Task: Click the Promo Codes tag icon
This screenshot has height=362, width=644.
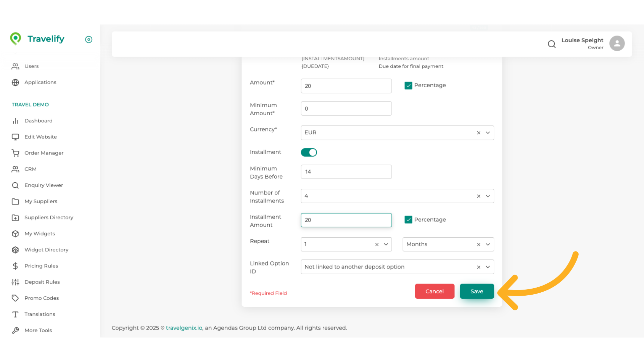Action: tap(15, 298)
